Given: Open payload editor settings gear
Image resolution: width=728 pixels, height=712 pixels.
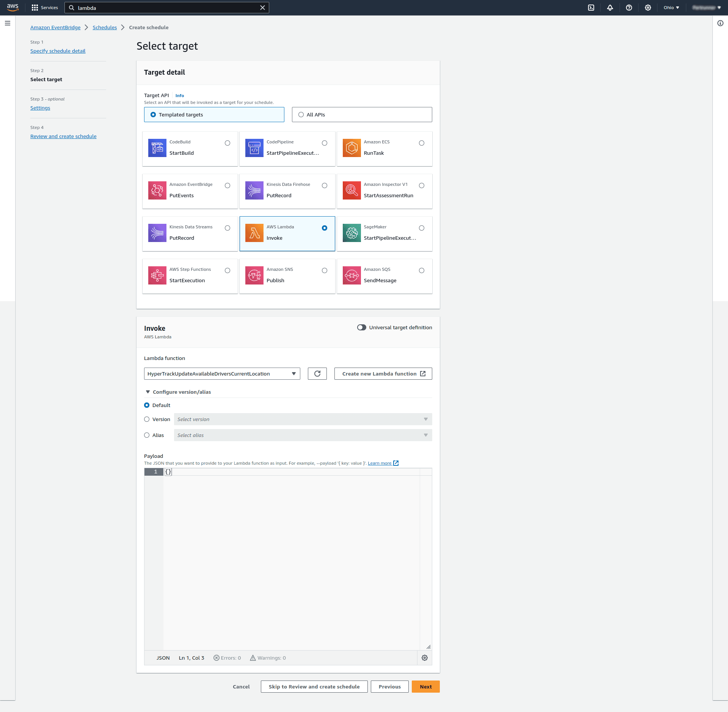Looking at the screenshot, I should click(425, 658).
